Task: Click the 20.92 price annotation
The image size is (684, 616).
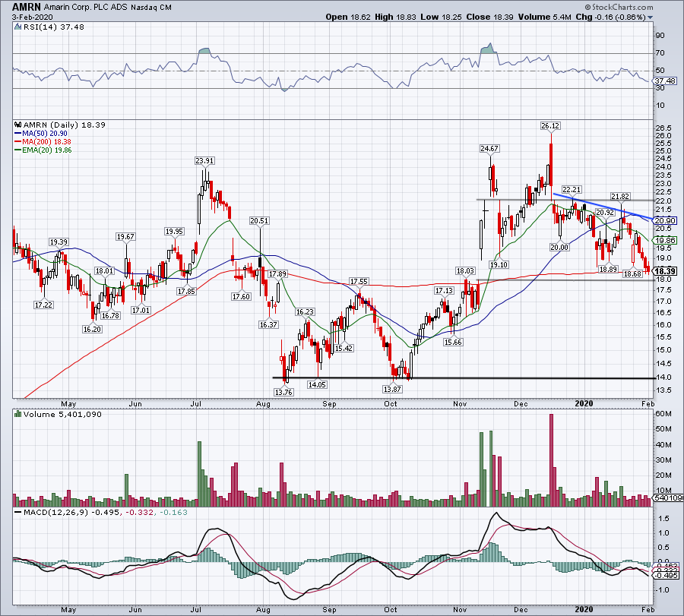Action: click(x=605, y=213)
